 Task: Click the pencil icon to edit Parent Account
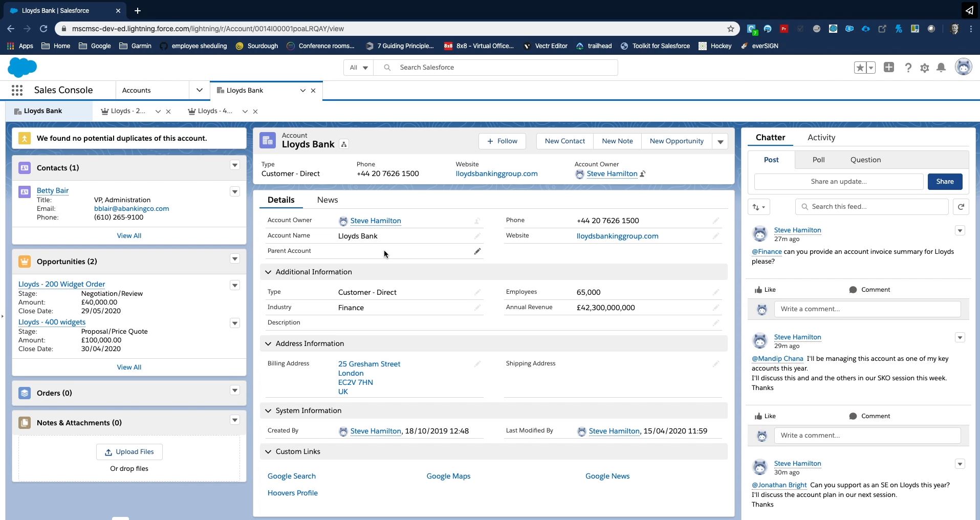[477, 251]
